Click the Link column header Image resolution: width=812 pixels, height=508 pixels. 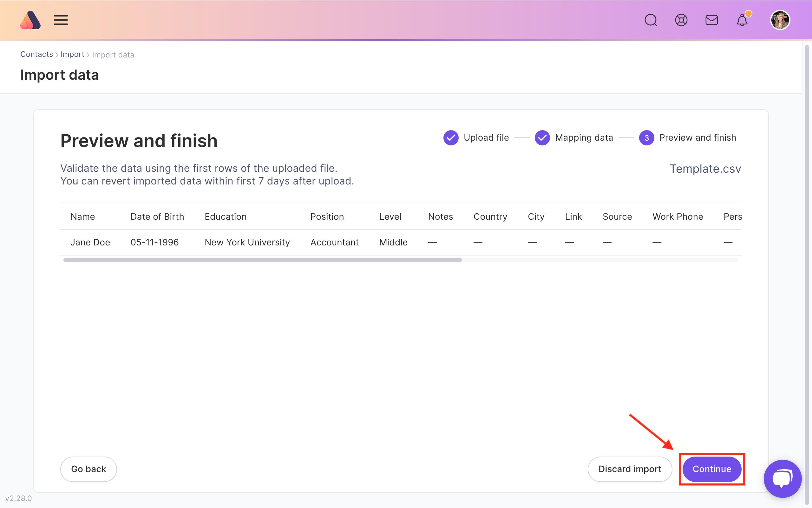tap(573, 217)
